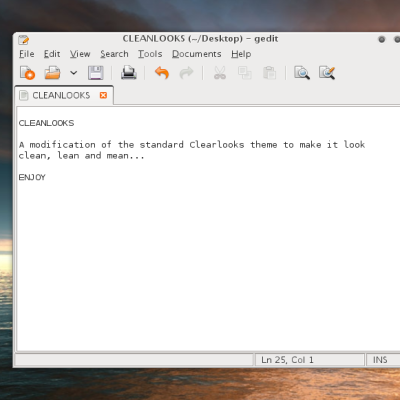400x400 pixels.
Task: Open a file using folder icon
Action: [x=52, y=73]
